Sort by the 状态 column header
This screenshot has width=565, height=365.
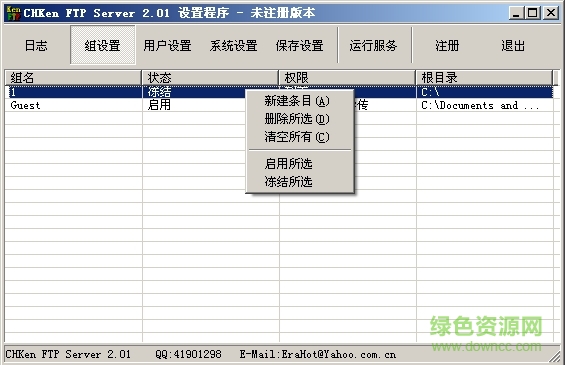tap(210, 77)
